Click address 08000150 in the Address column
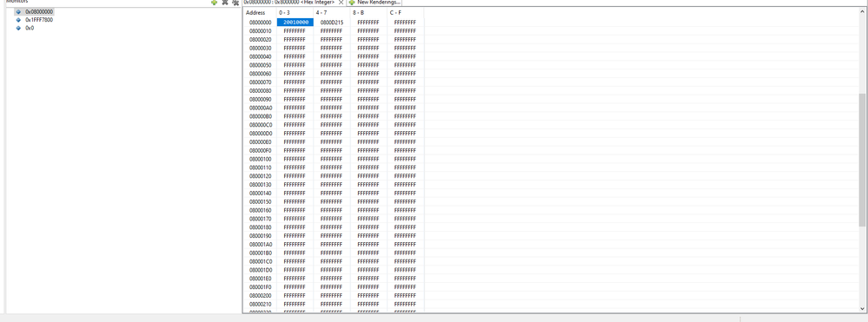Screen dimensions: 868x322 (260, 201)
